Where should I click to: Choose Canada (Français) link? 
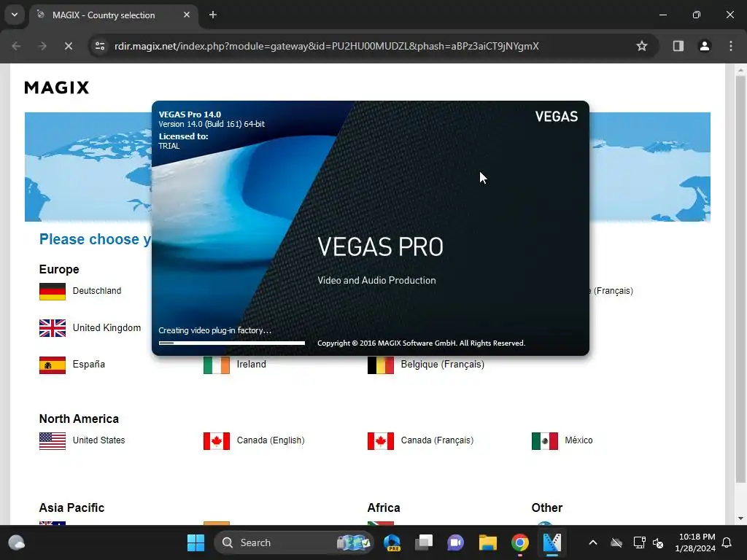[438, 440]
